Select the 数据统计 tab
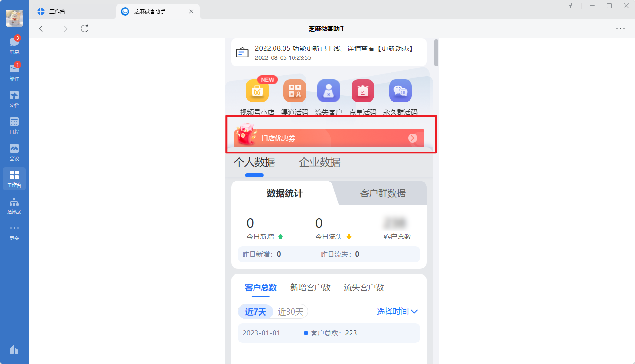Viewport: 635px width, 364px height. [284, 193]
